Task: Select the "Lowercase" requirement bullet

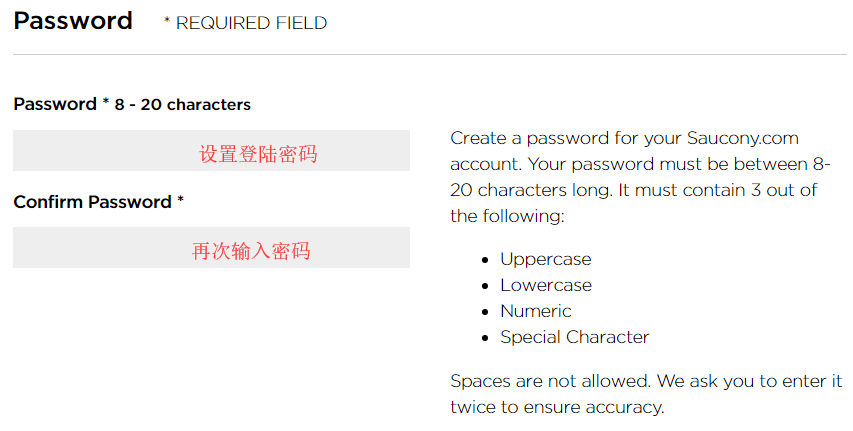Action: [546, 285]
